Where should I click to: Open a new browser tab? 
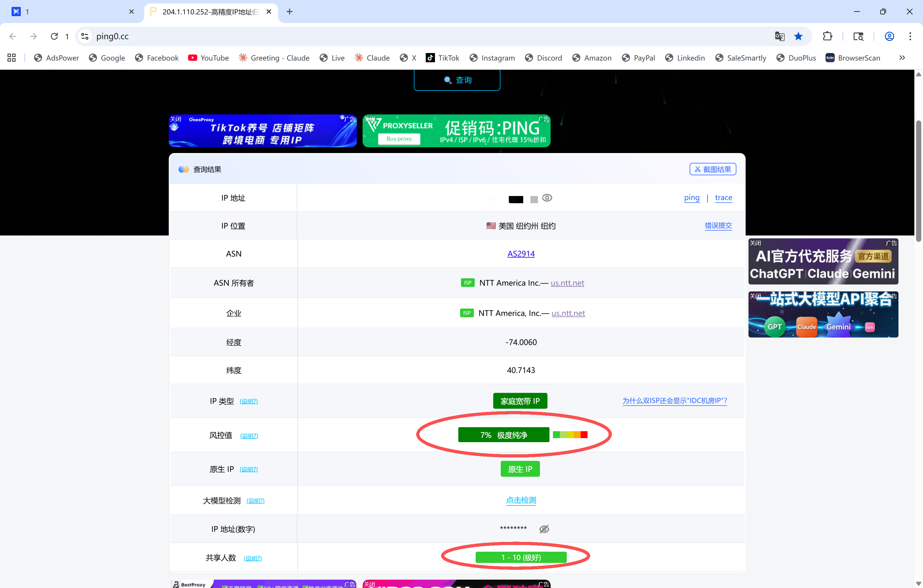[x=289, y=12]
